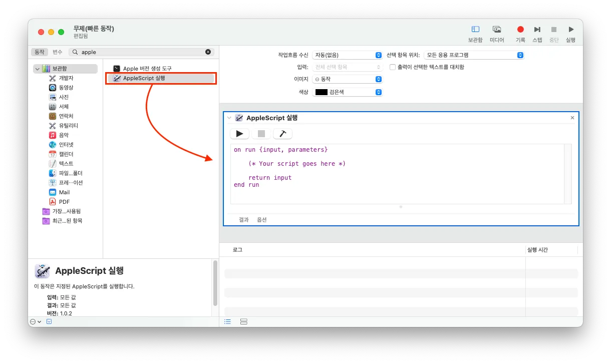Select the 서체 category
Screen dimensions: 611x364
point(64,107)
